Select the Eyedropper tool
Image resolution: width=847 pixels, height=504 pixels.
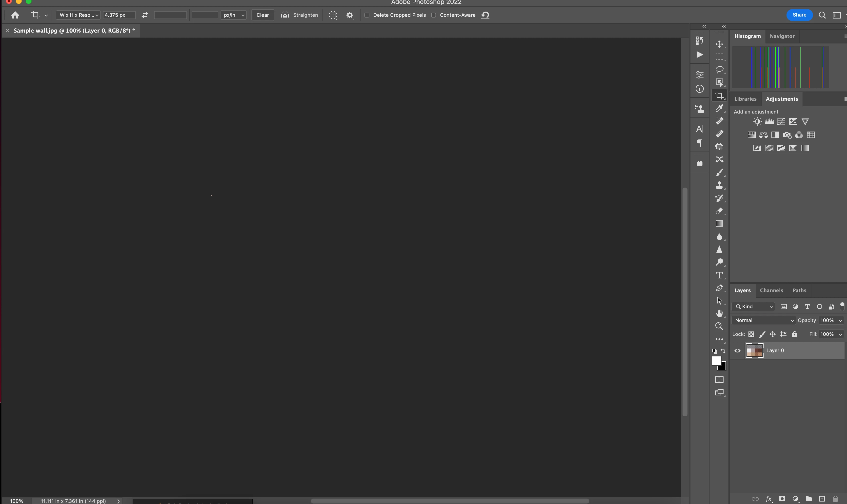(x=719, y=108)
